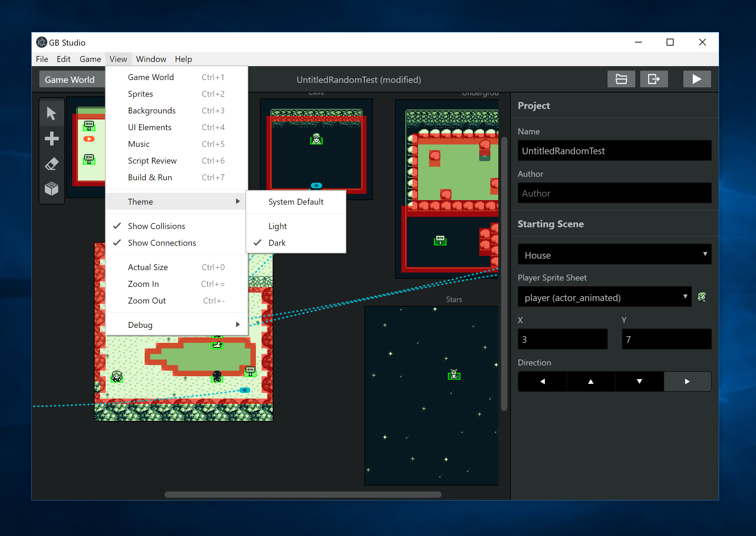Viewport: 756px width, 536px height.
Task: Select the actor in the Cave scene
Action: coord(316,139)
